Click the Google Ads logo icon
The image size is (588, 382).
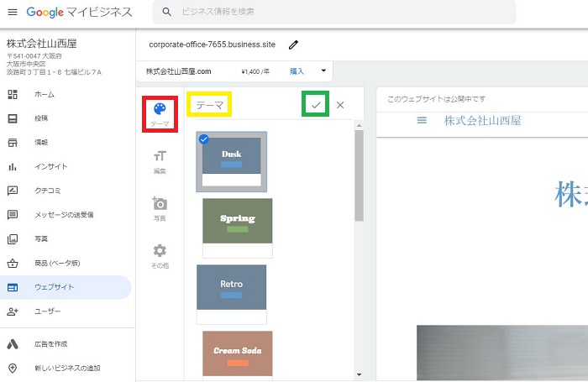point(13,343)
